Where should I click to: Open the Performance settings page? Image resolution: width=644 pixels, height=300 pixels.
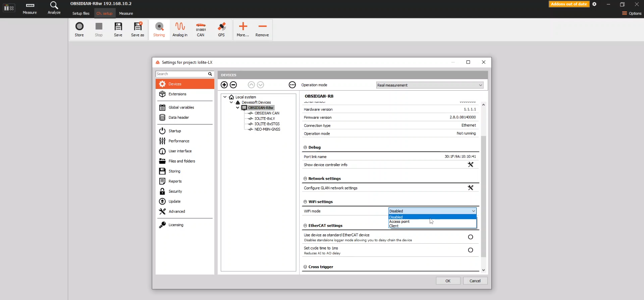[x=185, y=141]
